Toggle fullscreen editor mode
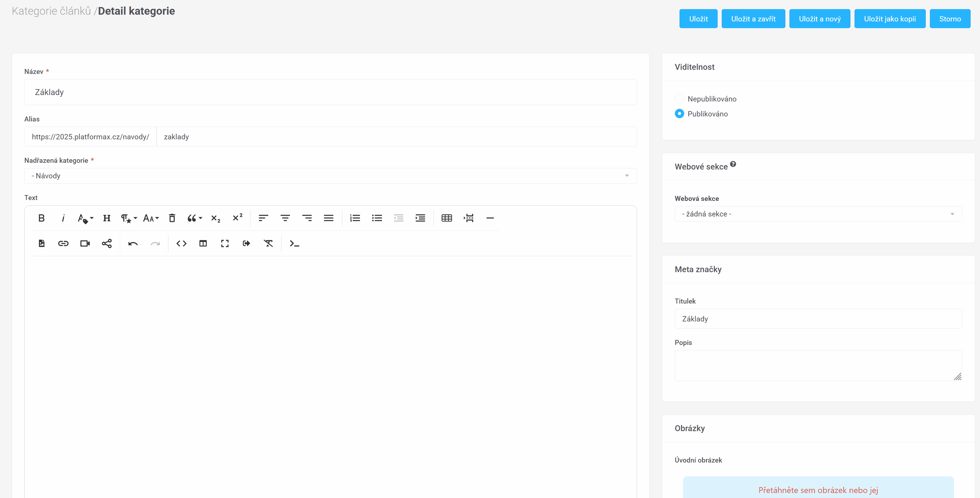 (225, 243)
